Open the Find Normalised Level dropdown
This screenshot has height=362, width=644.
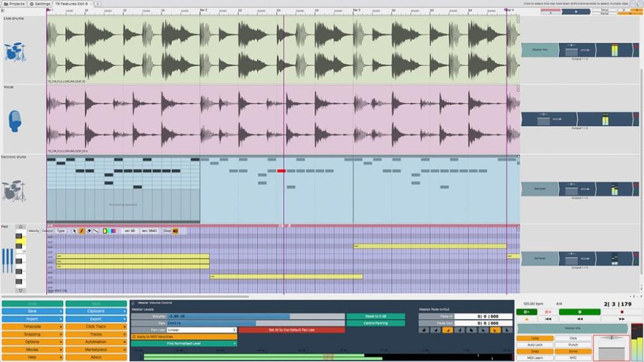point(184,343)
